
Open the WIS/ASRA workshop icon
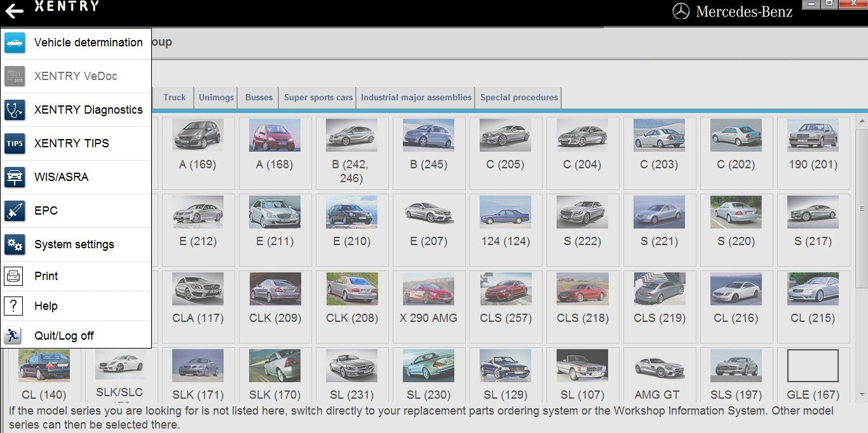(15, 177)
